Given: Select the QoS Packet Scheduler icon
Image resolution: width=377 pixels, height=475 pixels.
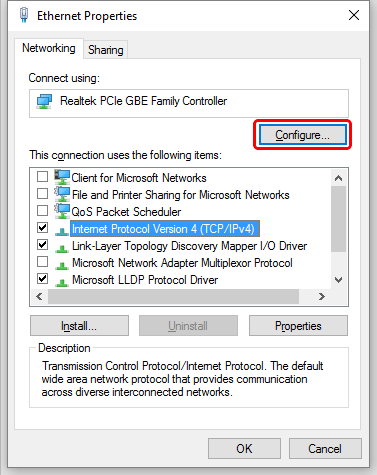Looking at the screenshot, I should coord(62,211).
